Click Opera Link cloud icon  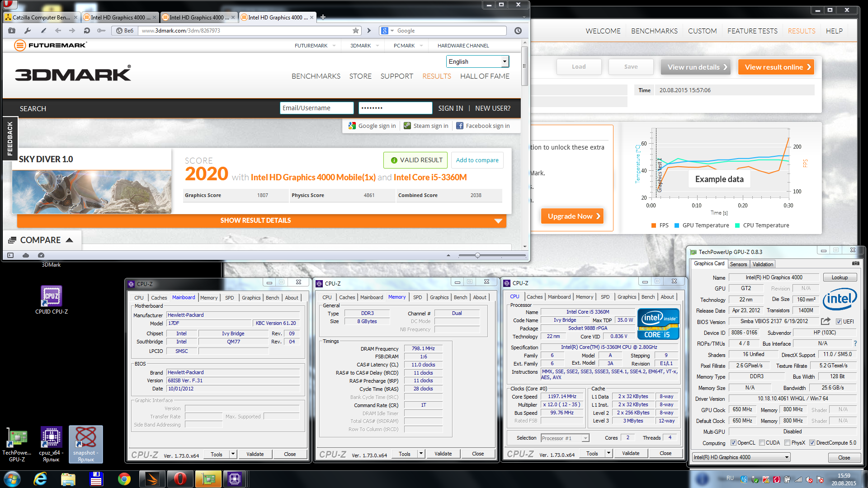(x=26, y=255)
